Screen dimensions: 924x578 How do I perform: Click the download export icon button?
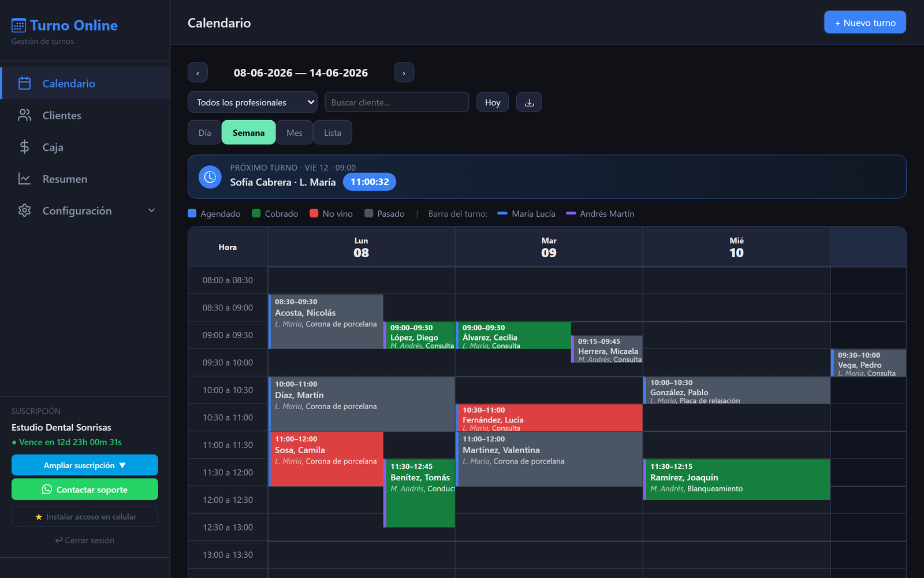(529, 102)
